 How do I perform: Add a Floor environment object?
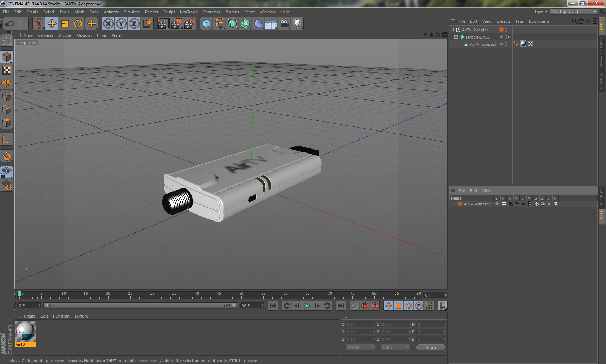[271, 24]
